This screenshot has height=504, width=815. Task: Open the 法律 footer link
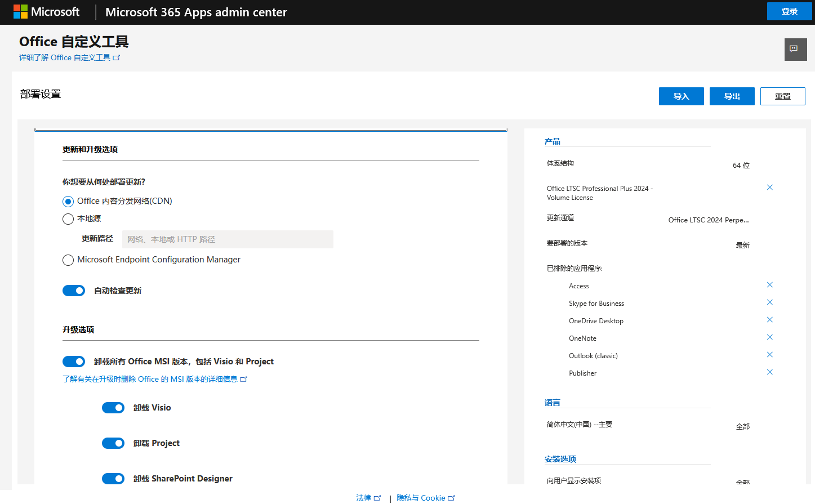(368, 498)
